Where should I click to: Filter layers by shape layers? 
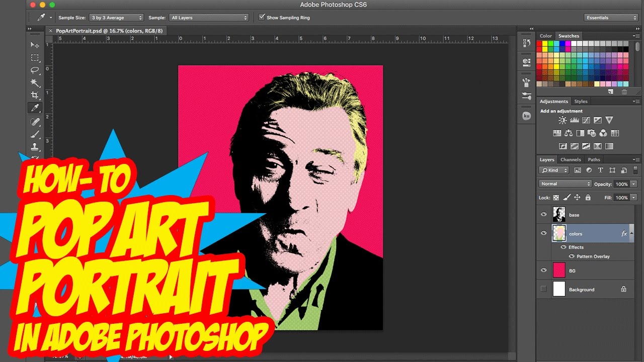coord(612,170)
